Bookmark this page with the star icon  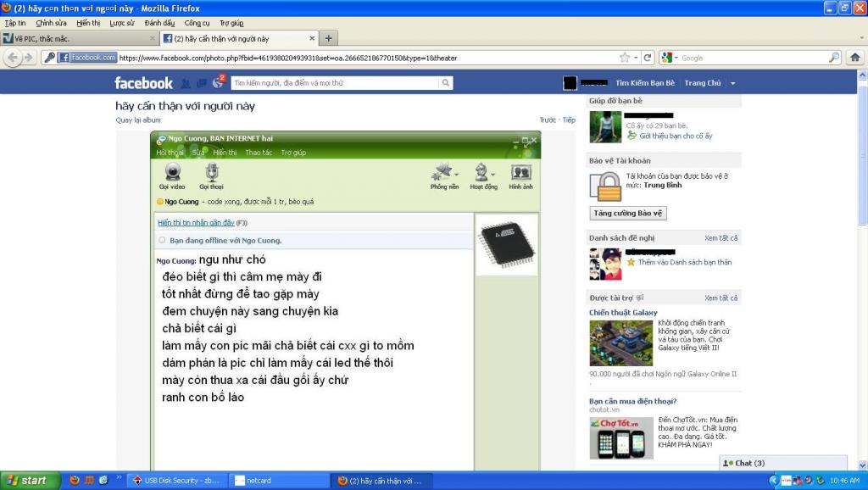(625, 58)
